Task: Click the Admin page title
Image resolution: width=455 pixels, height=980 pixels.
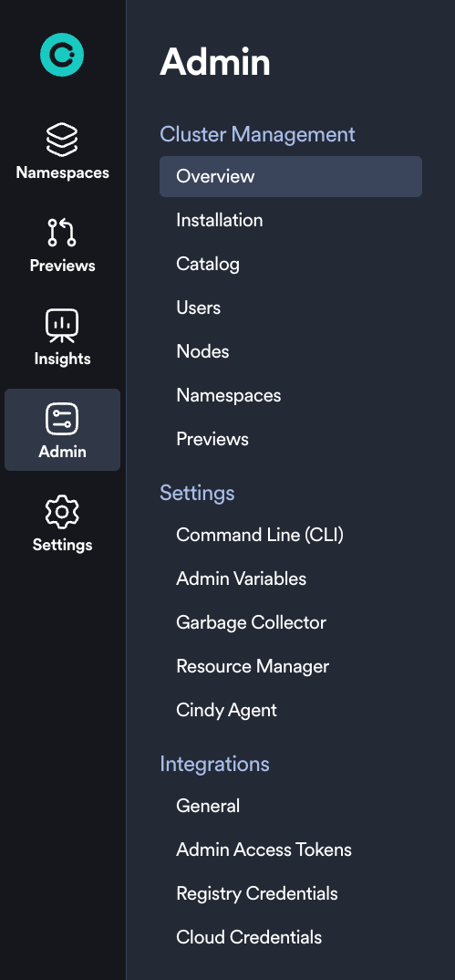Action: click(215, 62)
